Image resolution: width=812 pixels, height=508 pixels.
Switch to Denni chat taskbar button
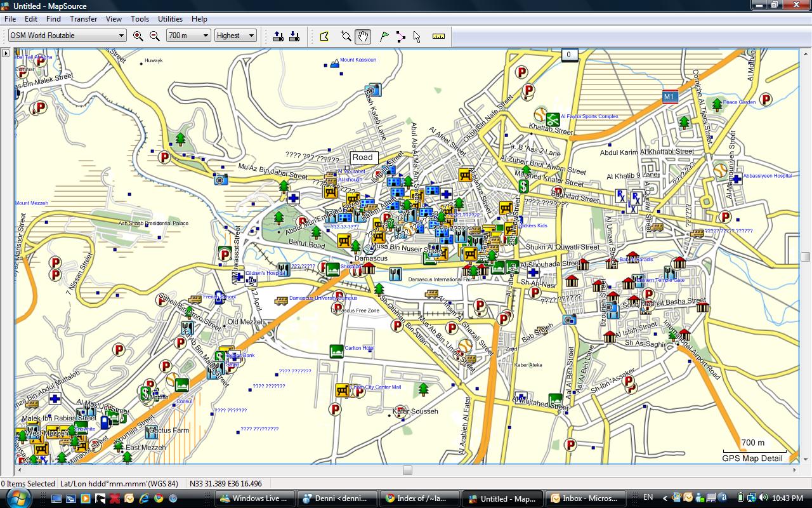click(x=337, y=498)
